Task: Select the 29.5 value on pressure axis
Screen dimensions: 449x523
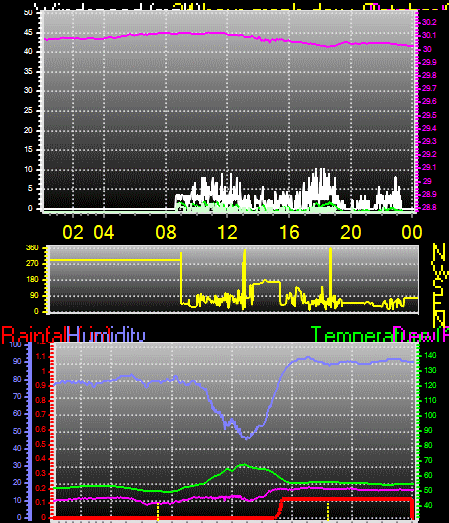Action: click(429, 115)
